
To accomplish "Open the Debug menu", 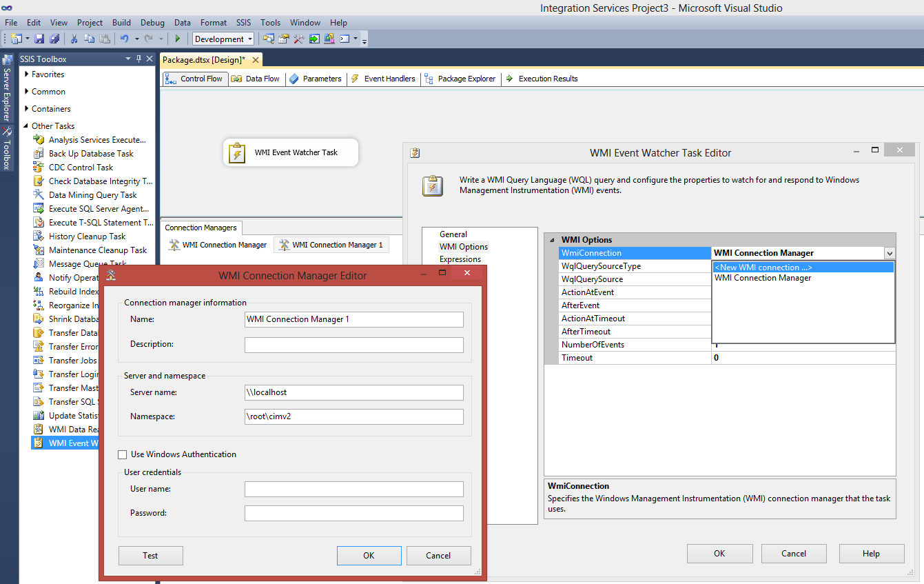I will tap(152, 23).
